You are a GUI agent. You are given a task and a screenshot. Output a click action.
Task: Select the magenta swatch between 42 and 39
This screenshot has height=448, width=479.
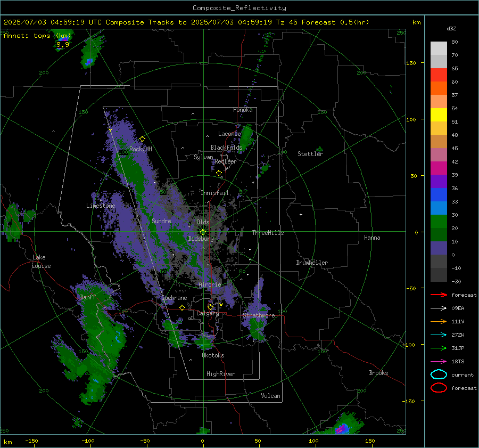tap(439, 168)
